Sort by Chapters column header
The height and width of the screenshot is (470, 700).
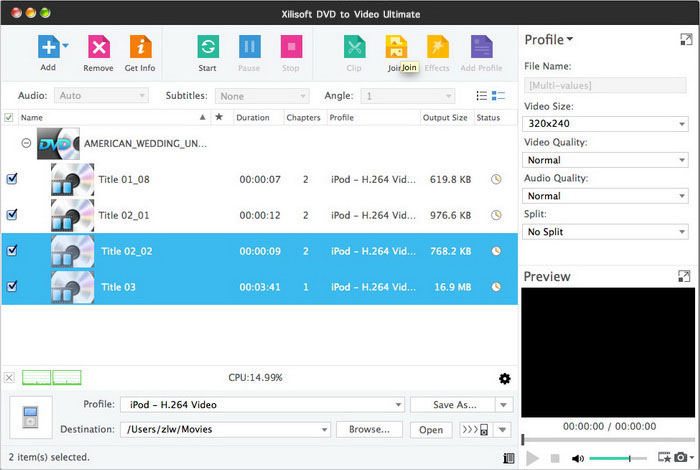[x=304, y=117]
